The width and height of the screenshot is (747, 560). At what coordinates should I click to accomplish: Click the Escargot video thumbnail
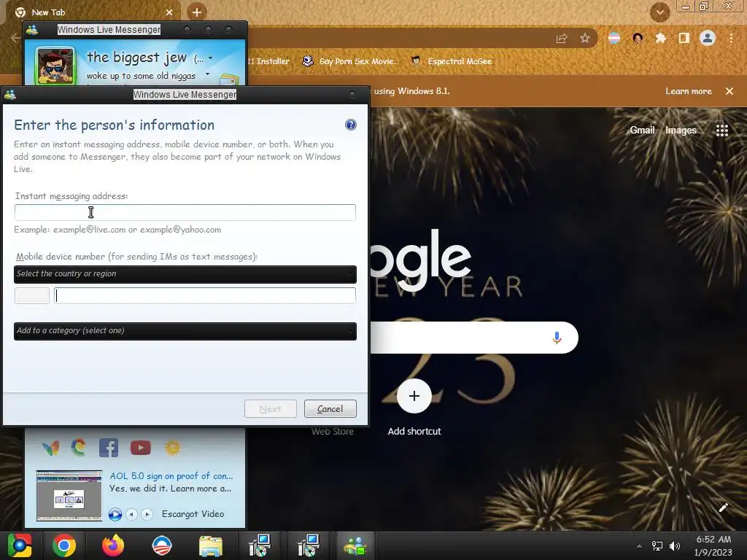(69, 496)
